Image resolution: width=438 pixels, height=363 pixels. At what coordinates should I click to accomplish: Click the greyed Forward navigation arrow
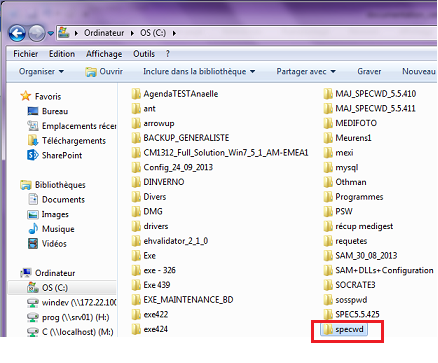(x=36, y=33)
